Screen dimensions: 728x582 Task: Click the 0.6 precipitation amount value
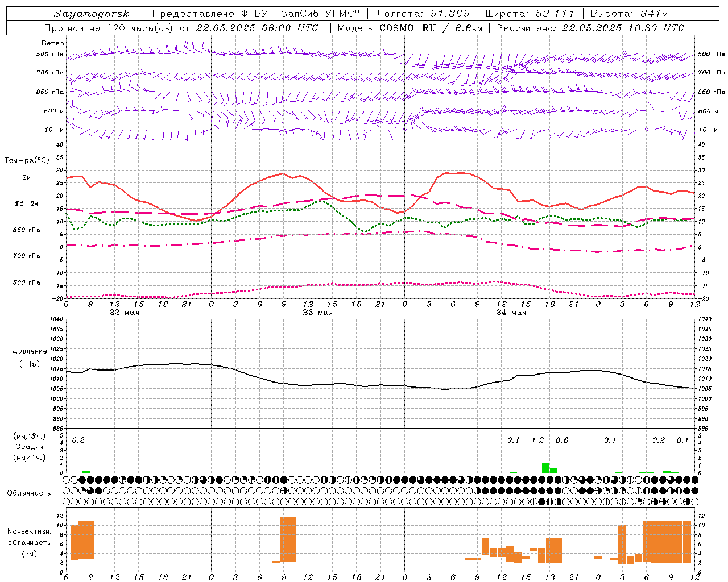[x=562, y=440]
